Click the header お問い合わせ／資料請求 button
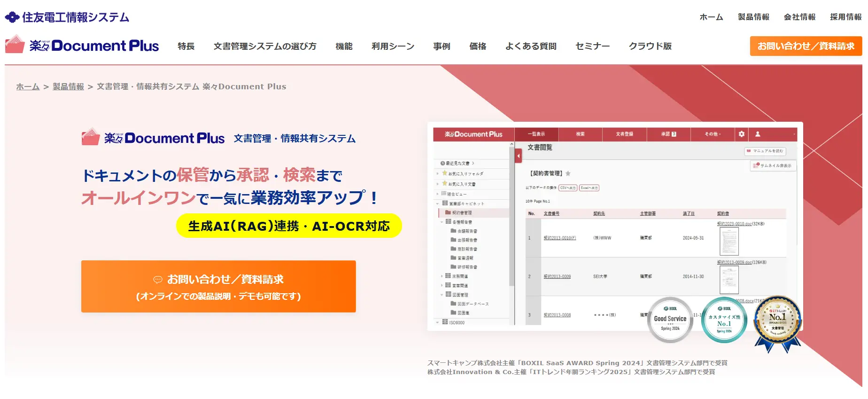 (x=806, y=46)
